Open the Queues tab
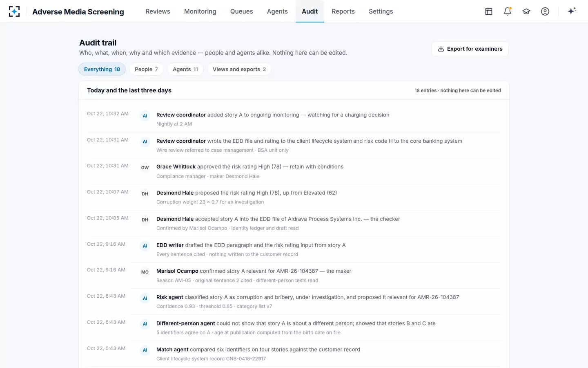Viewport: 588px width, 368px height. coord(242,11)
